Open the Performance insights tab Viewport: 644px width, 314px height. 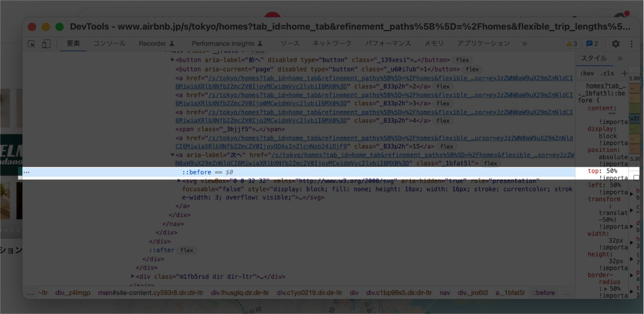coord(228,43)
